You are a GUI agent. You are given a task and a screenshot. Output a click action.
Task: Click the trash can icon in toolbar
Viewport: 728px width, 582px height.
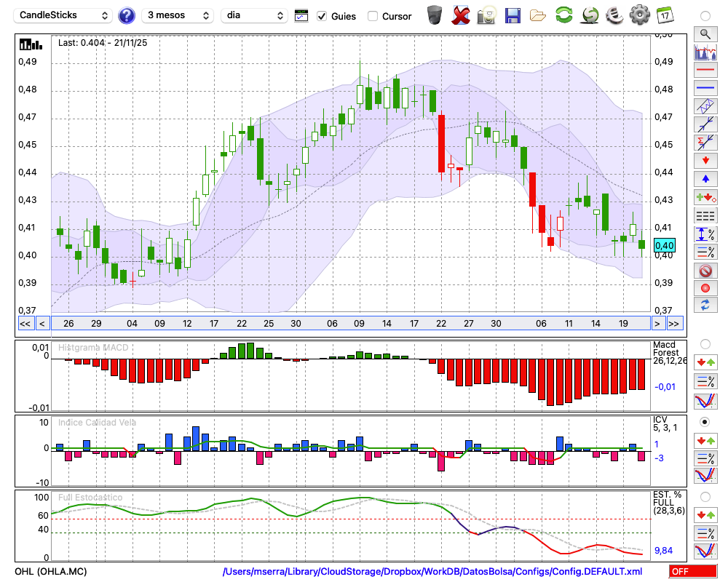435,15
